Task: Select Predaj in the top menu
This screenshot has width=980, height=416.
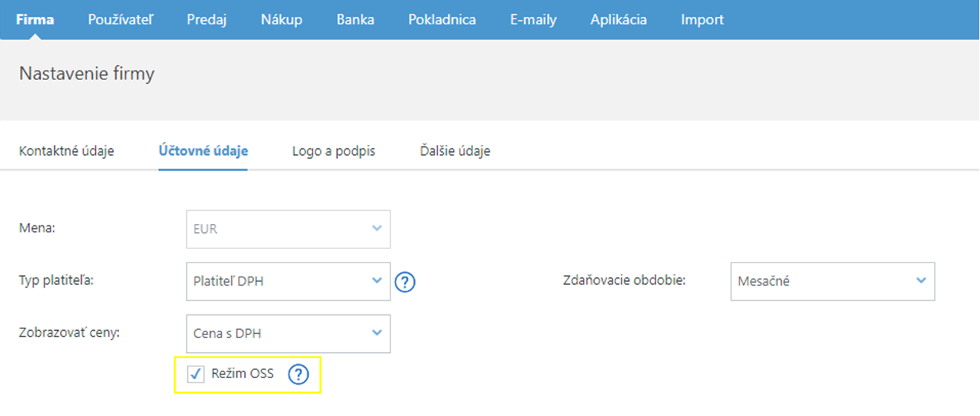Action: tap(206, 20)
